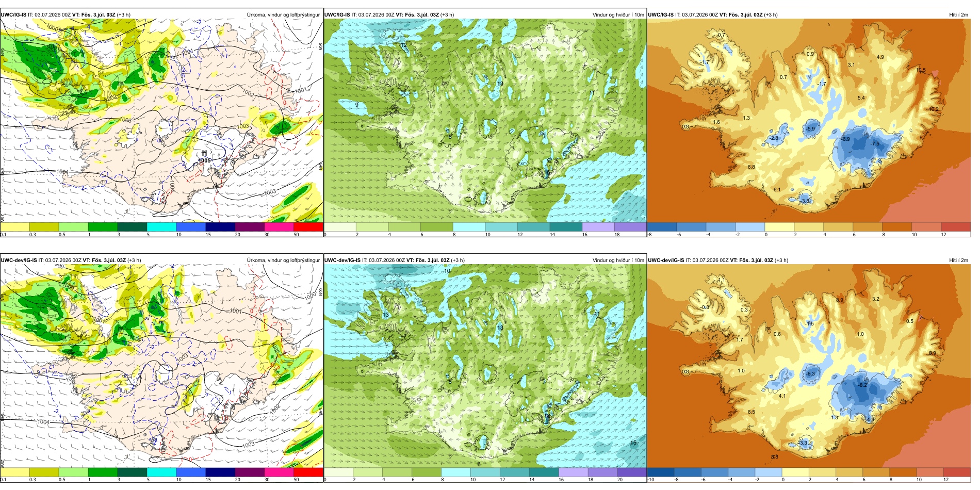Click the cyan 5–10 swatch in UWC/IG-IS precipitation legend
This screenshot has width=980, height=490.
pos(161,227)
